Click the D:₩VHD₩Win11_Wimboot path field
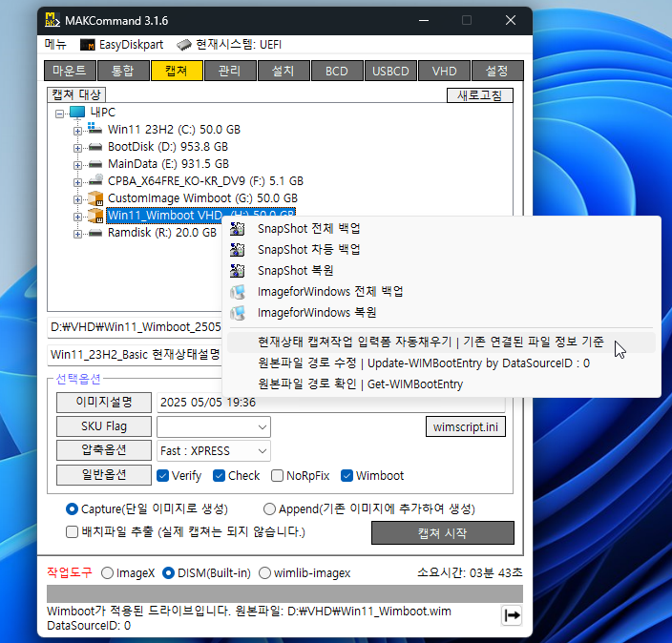 coord(136,327)
